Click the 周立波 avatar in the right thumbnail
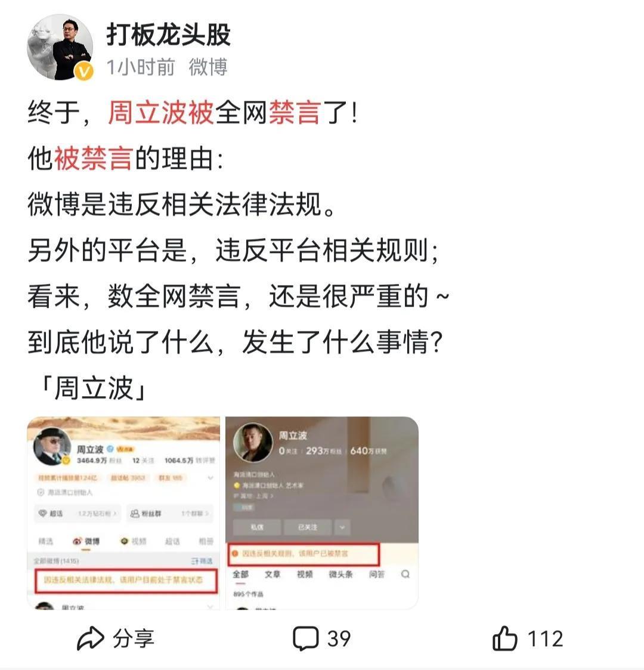This screenshot has width=644, height=670. coord(253,442)
